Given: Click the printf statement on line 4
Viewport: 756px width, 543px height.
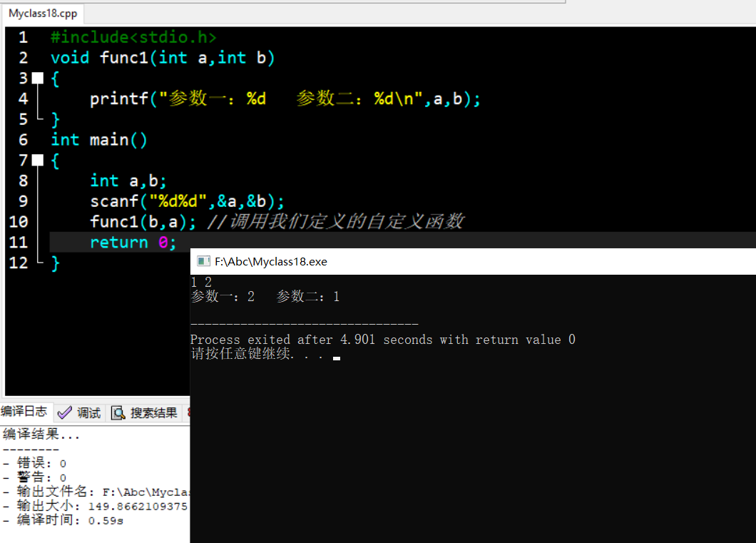Looking at the screenshot, I should point(285,99).
